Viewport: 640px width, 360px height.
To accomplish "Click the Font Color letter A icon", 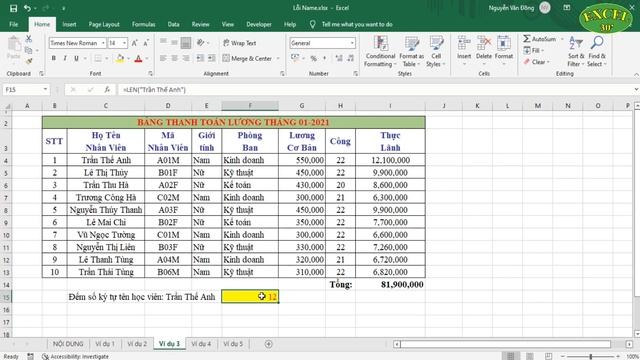I will [138, 58].
